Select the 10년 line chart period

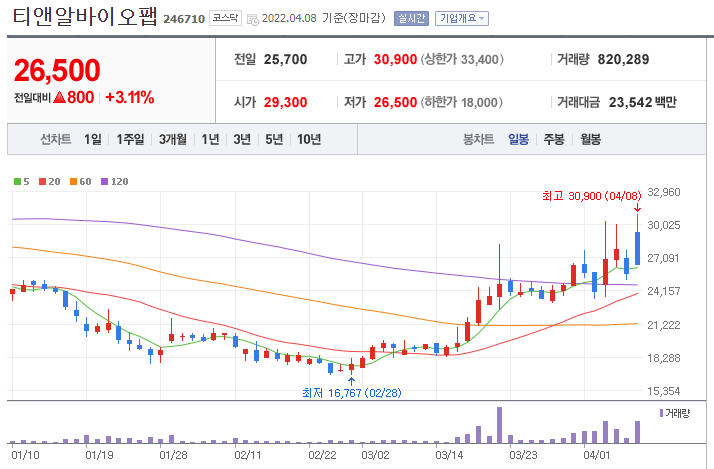pos(309,139)
